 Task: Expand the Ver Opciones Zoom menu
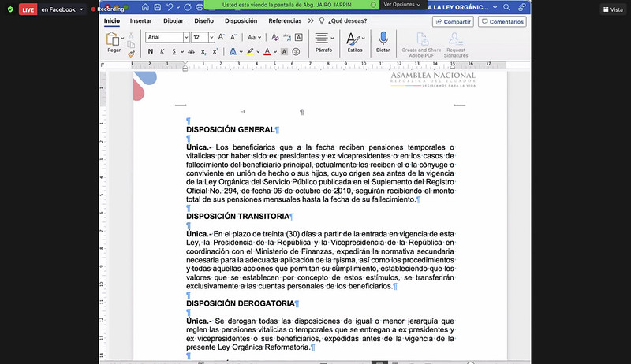[401, 5]
